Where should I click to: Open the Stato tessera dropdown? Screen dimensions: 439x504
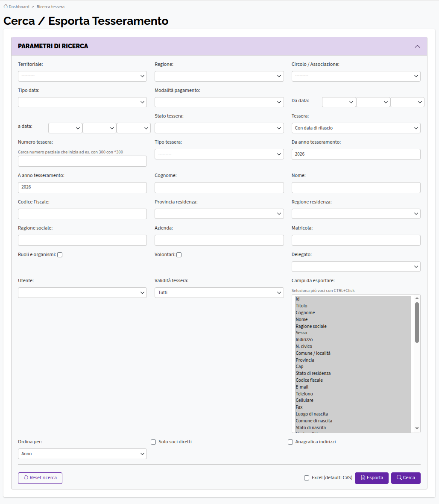[x=219, y=128]
